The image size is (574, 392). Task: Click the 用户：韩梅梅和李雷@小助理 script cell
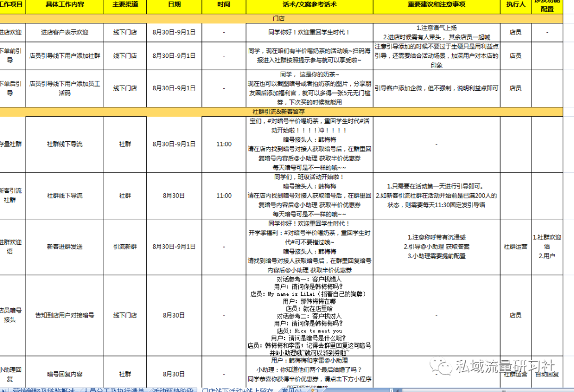(x=310, y=372)
